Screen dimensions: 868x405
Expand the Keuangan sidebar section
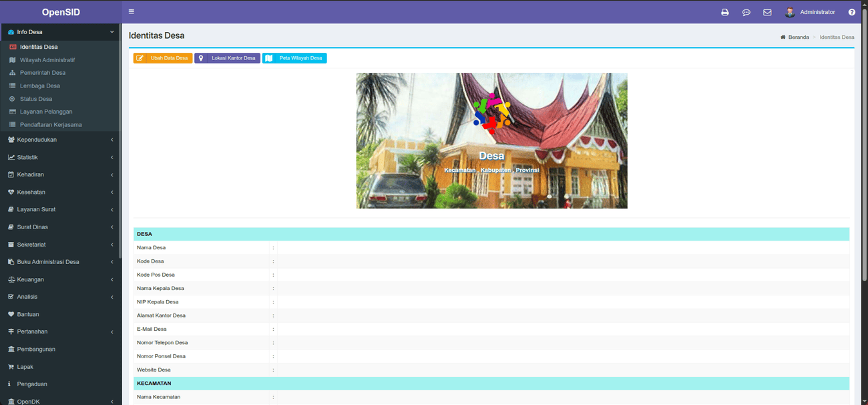pos(60,279)
